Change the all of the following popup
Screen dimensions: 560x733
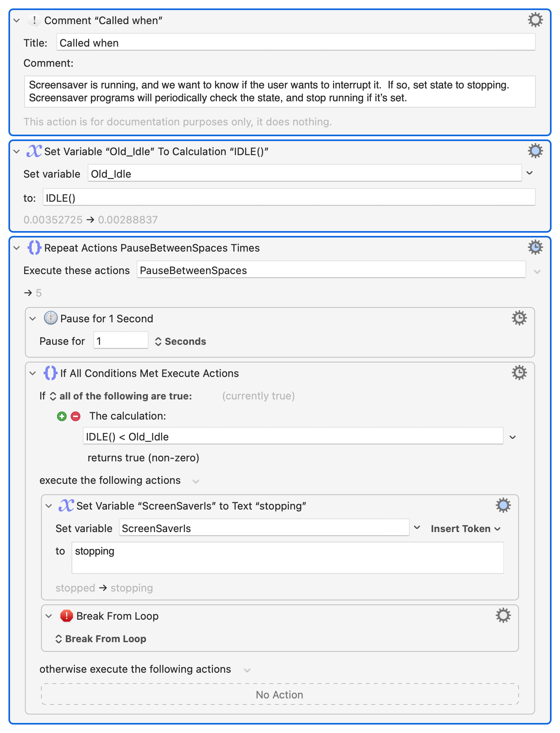coord(121,396)
